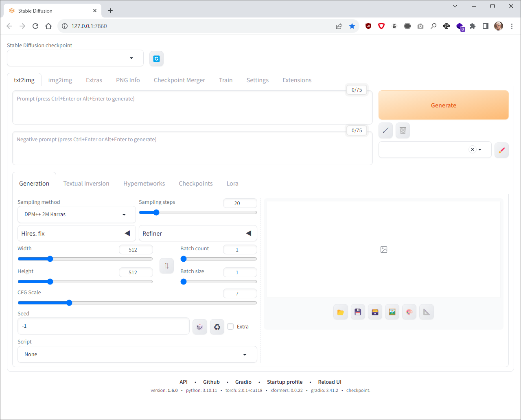Screen dimensions: 521x420
Task: Enable the Extra seed checkbox
Action: click(230, 326)
